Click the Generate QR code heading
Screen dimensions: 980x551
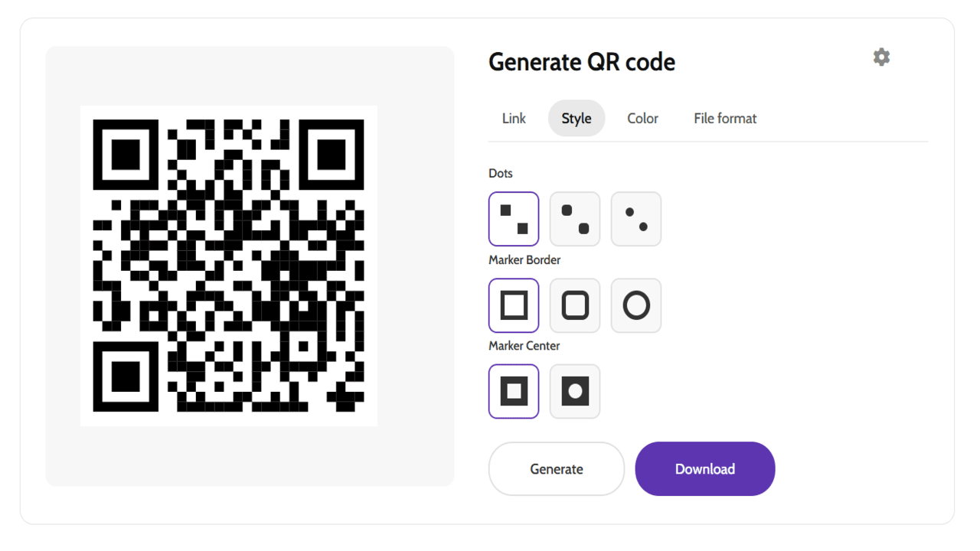coord(582,62)
